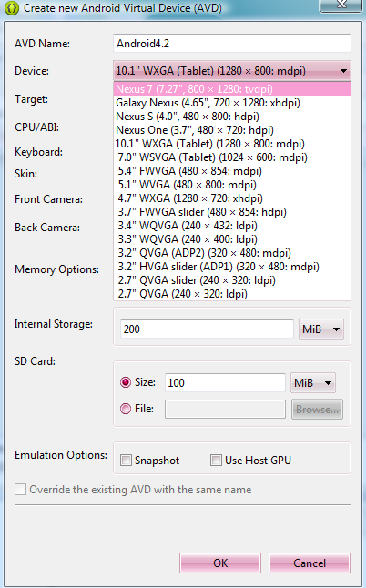366x588 pixels.
Task: Toggle Use Host GPU checkbox
Action: 216,461
